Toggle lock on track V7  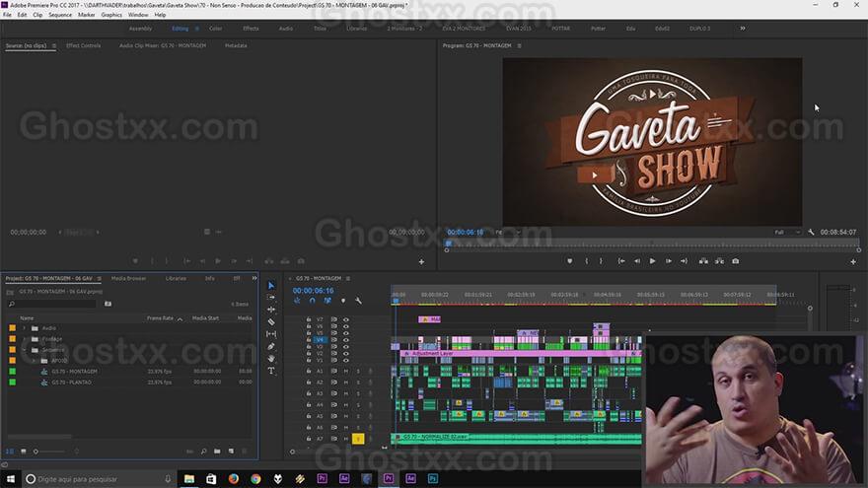click(x=309, y=319)
